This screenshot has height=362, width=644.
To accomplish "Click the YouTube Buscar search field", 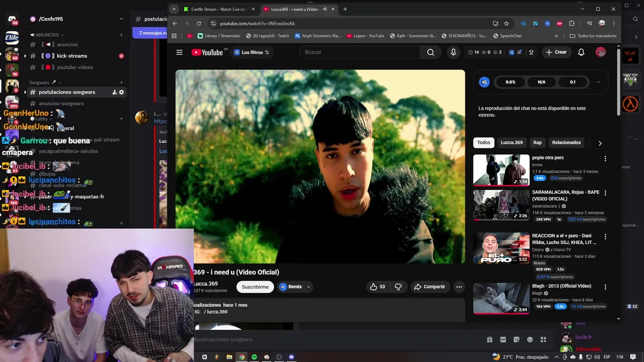I will [x=359, y=52].
